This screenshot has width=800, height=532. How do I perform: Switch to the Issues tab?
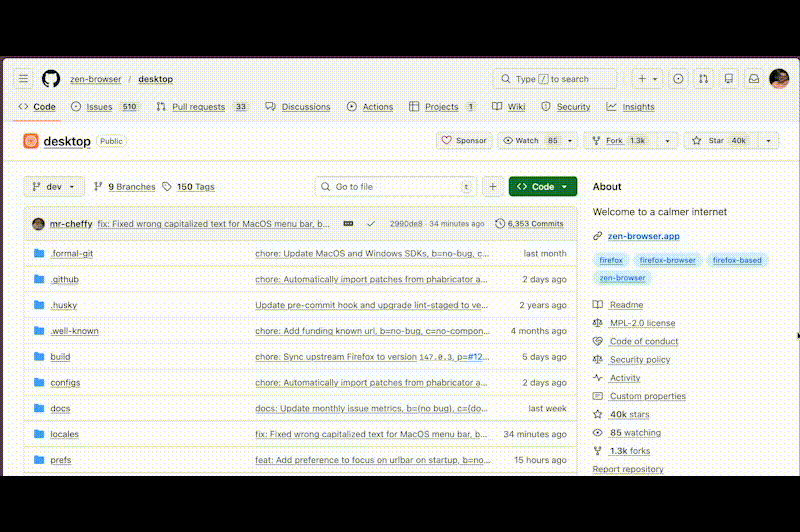[x=105, y=107]
